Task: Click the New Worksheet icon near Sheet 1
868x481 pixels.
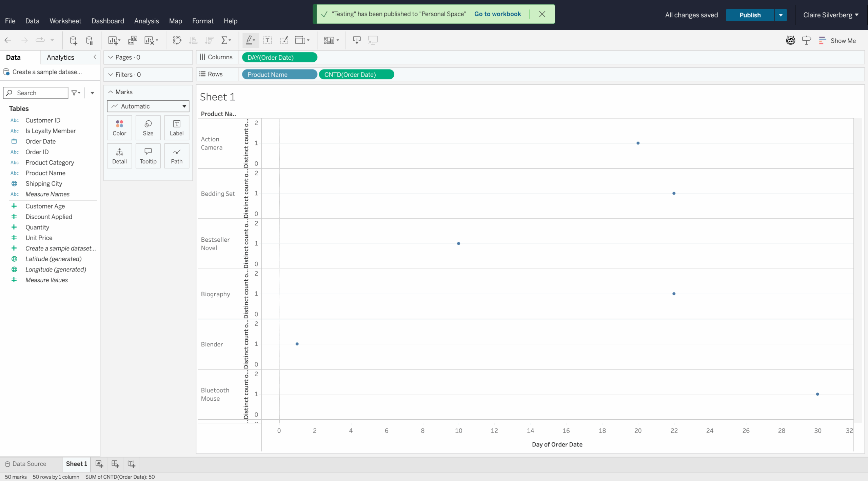Action: point(99,464)
